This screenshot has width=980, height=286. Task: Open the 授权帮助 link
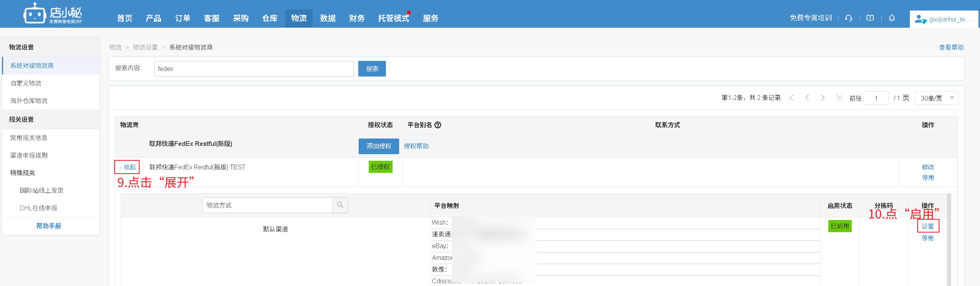pyautogui.click(x=416, y=146)
